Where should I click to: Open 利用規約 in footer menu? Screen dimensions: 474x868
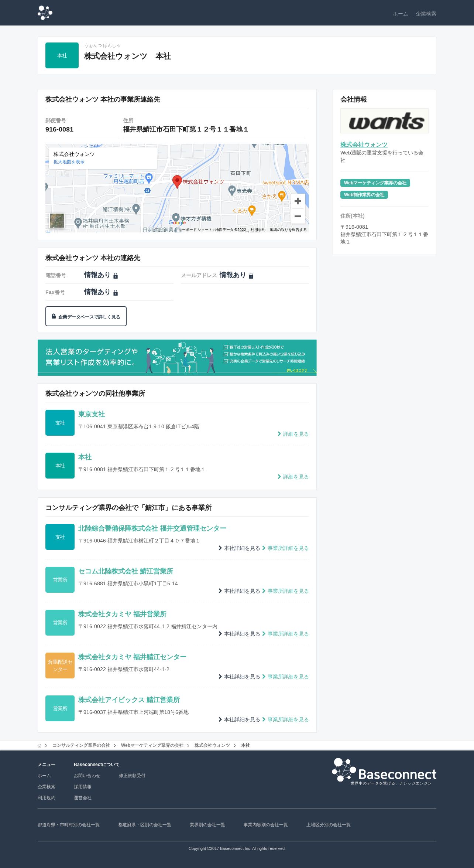(x=47, y=798)
